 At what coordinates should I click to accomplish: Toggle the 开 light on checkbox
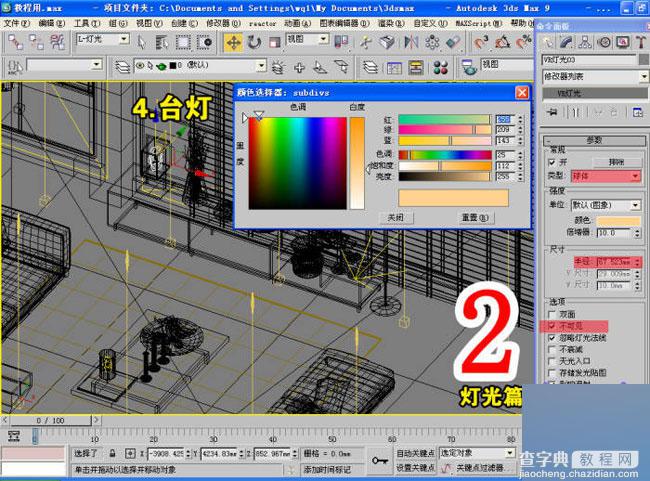(x=552, y=162)
